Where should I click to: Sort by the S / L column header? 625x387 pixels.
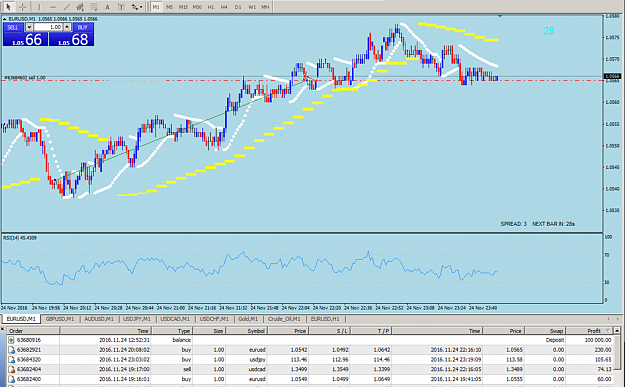pos(329,331)
